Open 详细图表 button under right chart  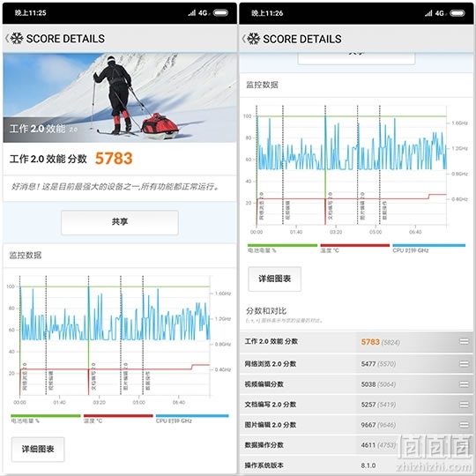click(x=275, y=279)
